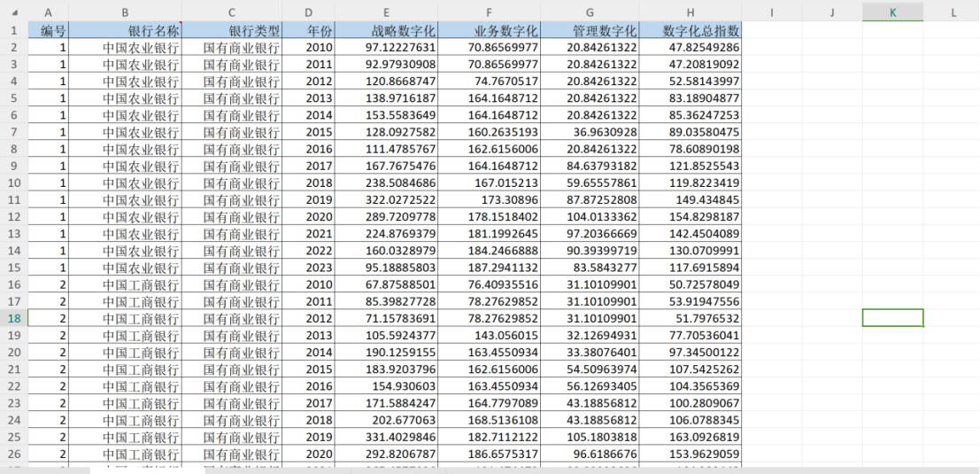Screen dimensions: 980x474
Task: Select cell with value 47.82549286
Action: point(690,47)
